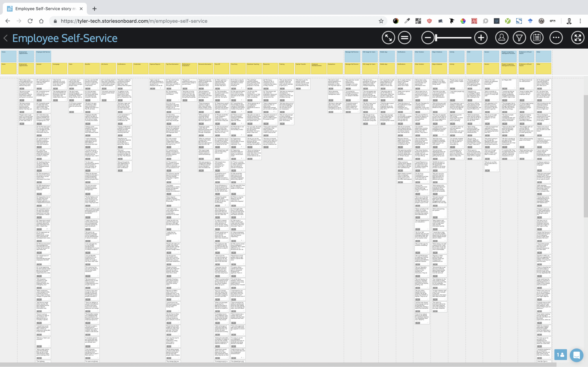
Task: Click the browser address bar URL
Action: tap(134, 21)
